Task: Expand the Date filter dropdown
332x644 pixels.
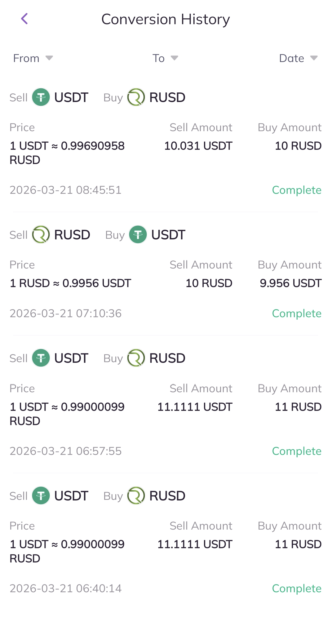Action: coord(298,58)
